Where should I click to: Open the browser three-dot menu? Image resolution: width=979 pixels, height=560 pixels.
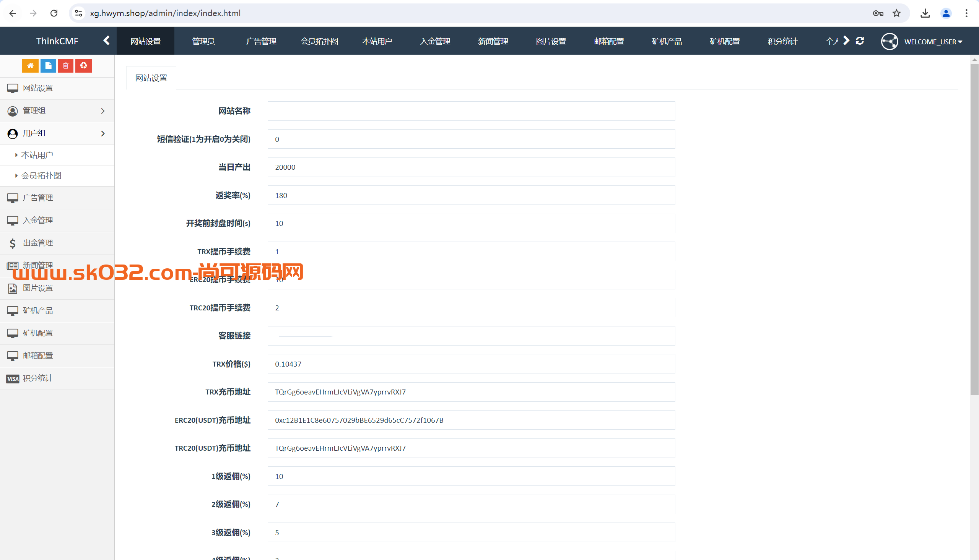pyautogui.click(x=966, y=13)
